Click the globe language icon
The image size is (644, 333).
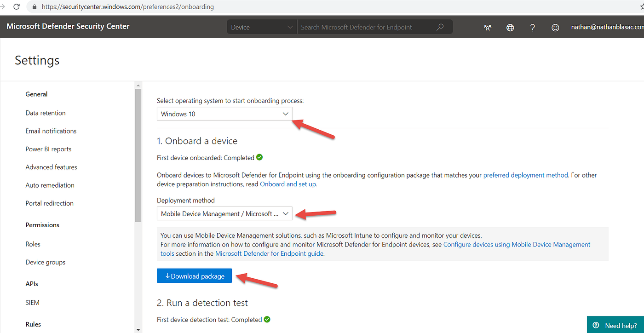coord(510,27)
